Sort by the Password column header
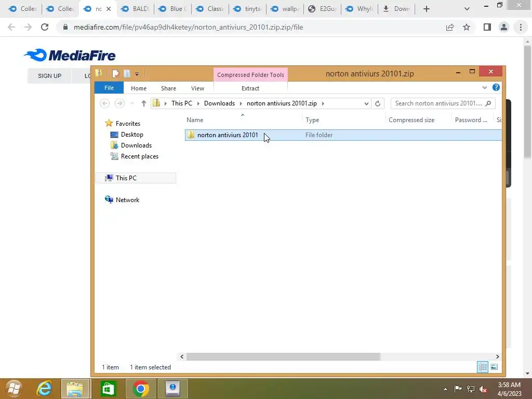The width and height of the screenshot is (532, 399). click(471, 120)
